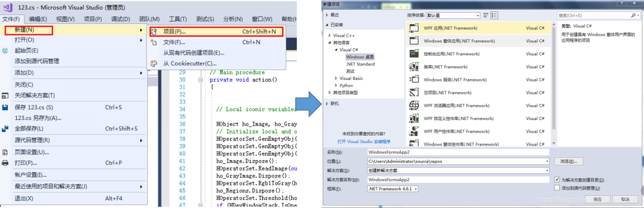This screenshot has width=644, height=208.
Task: Click the Windows 服务 template icon
Action: (414, 80)
